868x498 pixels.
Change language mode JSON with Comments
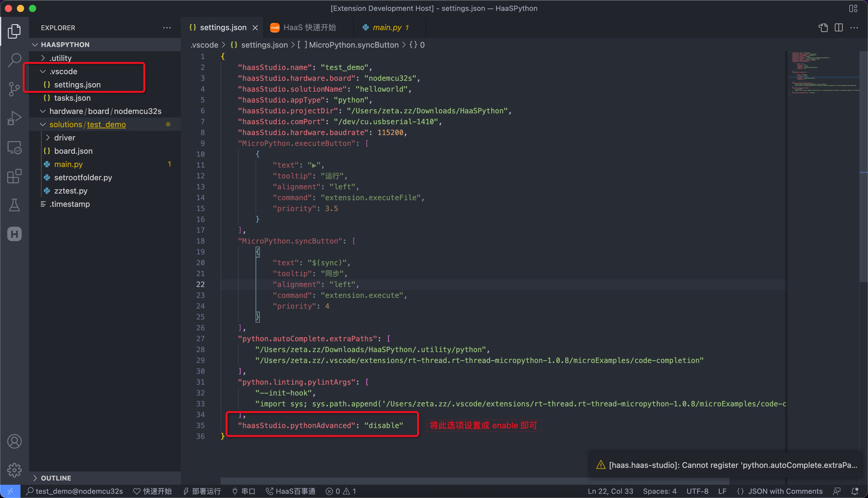(779, 491)
